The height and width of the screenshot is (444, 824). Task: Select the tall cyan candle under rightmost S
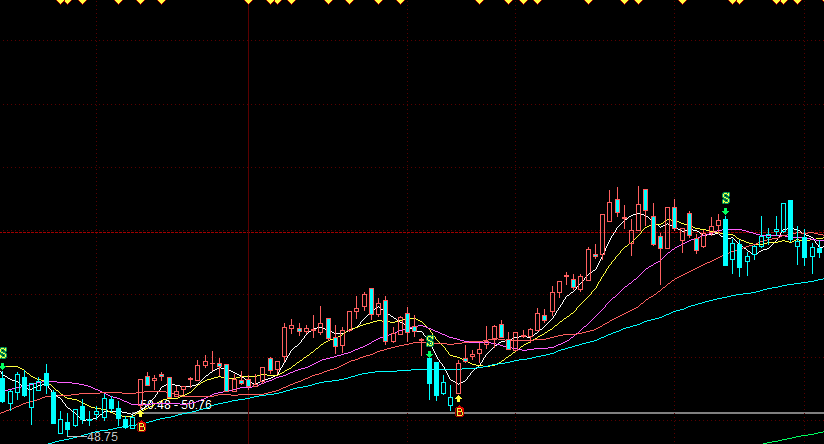click(726, 240)
